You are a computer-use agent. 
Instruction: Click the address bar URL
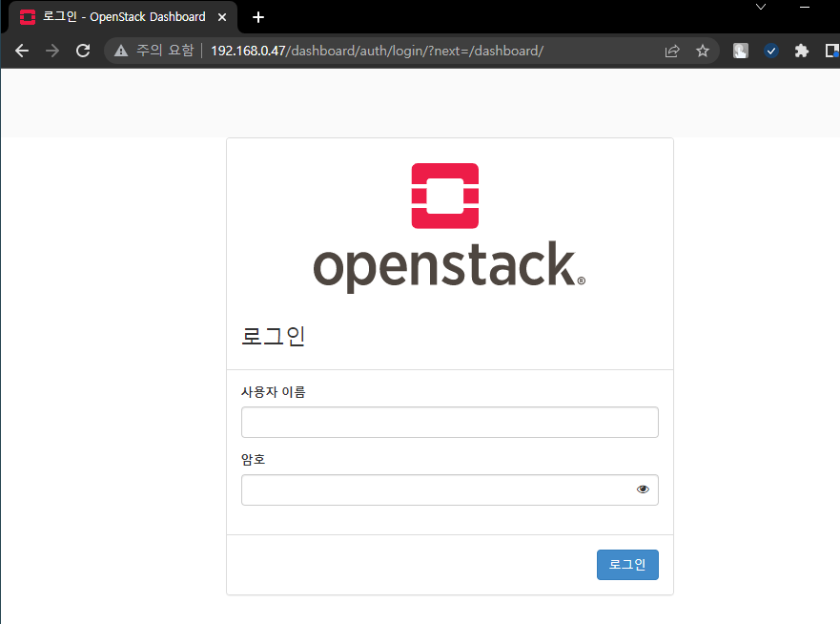(378, 51)
